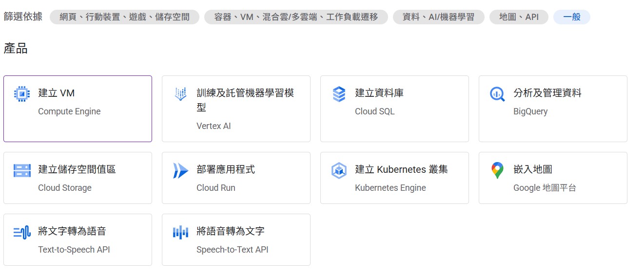Click the Speech-to-Text API waveform icon
644x275 pixels.
coord(180,232)
